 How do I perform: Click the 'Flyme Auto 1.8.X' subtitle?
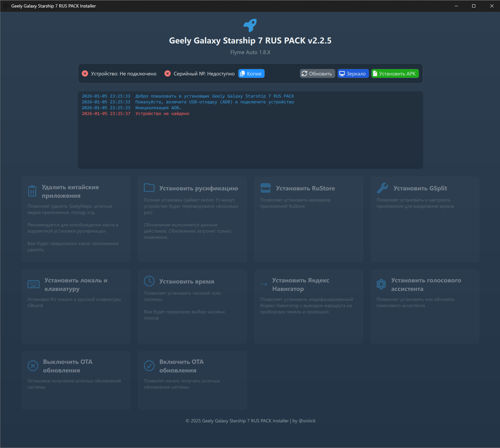250,52
